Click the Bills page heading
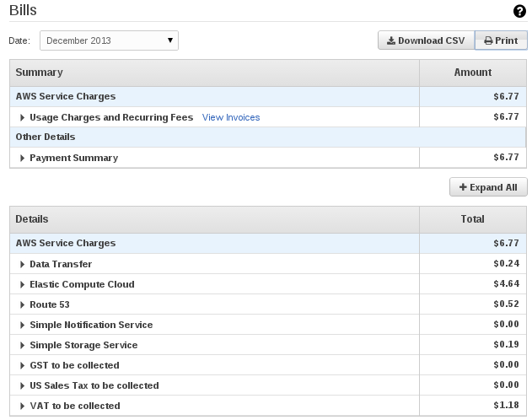This screenshot has width=532, height=420. pos(23,10)
